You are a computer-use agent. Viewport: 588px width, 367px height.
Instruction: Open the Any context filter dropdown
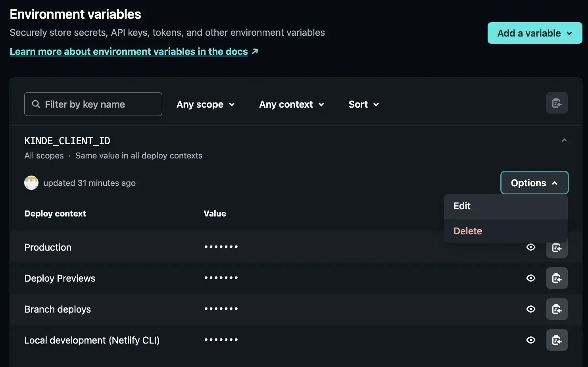[292, 104]
